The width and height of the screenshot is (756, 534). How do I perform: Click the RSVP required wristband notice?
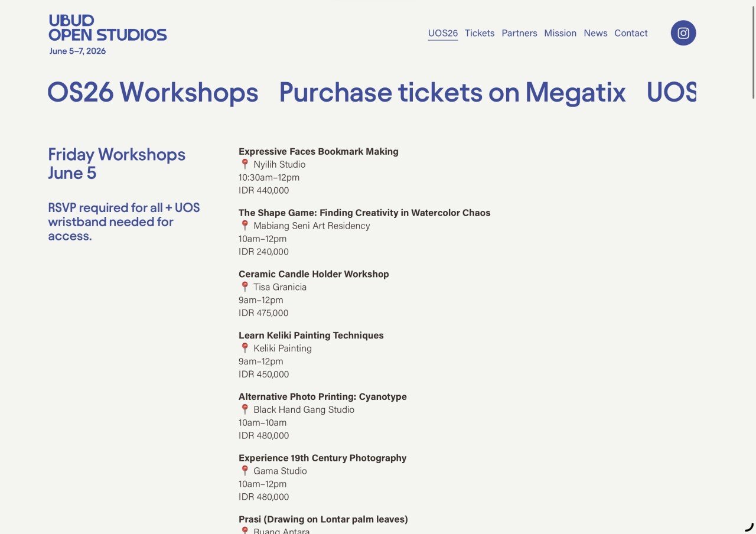[x=124, y=222]
